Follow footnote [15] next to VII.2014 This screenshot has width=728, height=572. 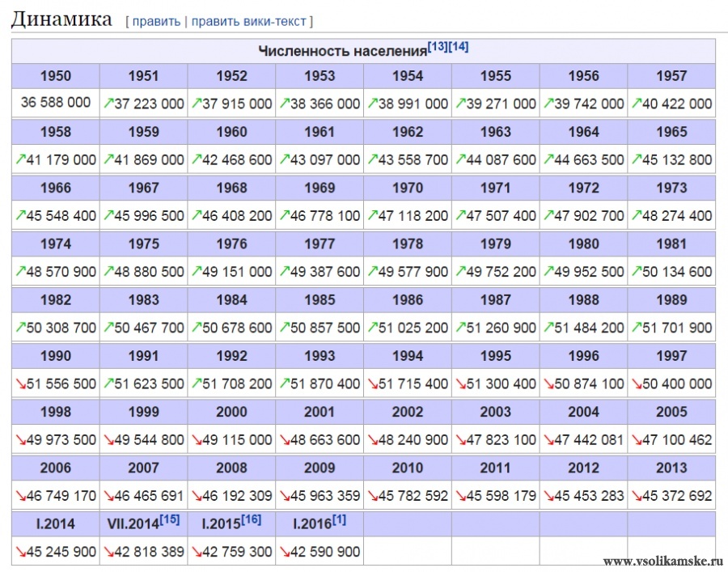(170, 519)
